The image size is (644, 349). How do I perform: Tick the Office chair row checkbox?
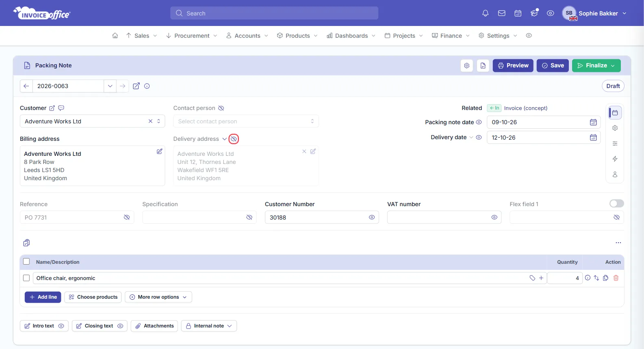[x=26, y=278]
